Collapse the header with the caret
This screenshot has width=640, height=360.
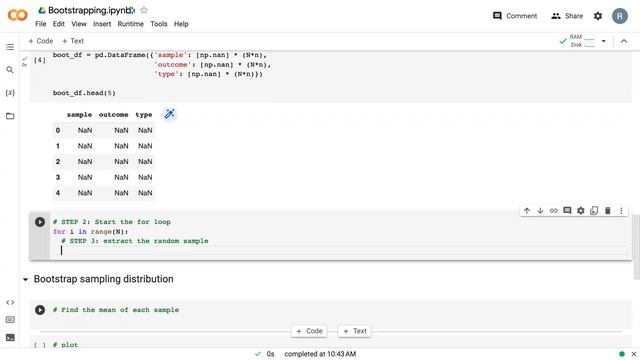[624, 41]
